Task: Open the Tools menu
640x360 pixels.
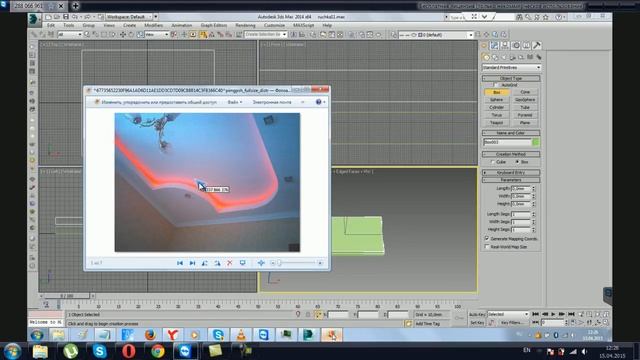Action: pos(69,25)
